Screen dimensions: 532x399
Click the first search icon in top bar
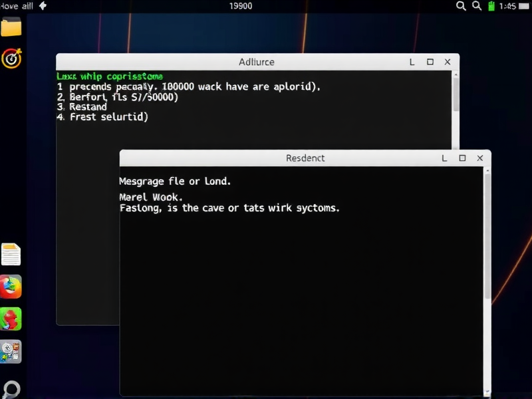(x=460, y=5)
